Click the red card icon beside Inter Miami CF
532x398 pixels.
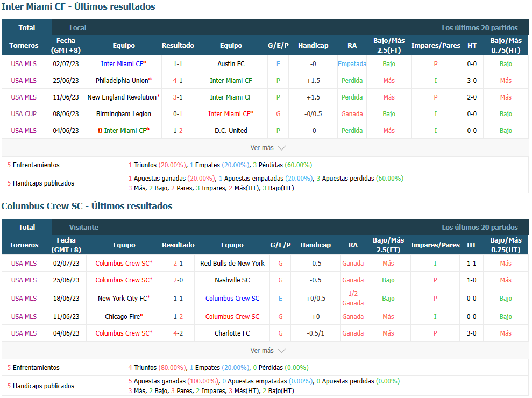pyautogui.click(x=100, y=131)
